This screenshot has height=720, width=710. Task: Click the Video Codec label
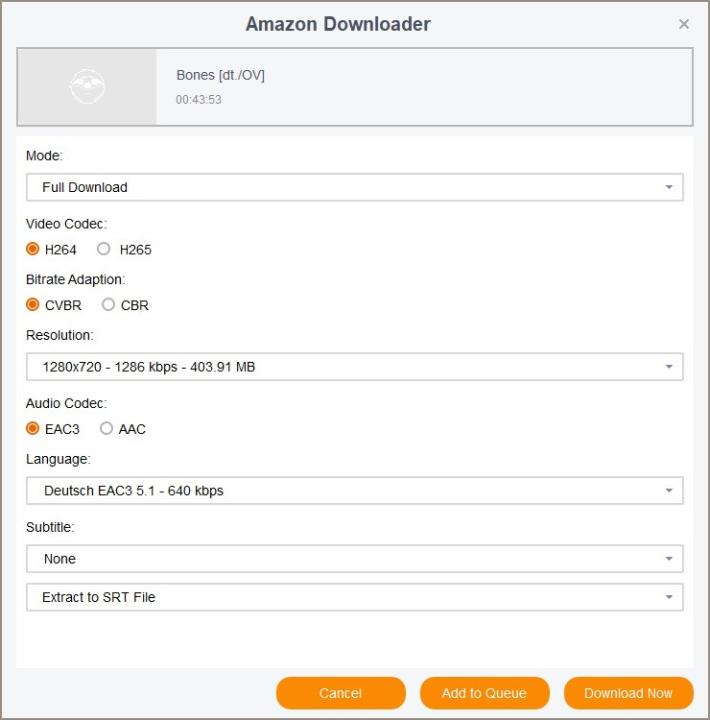pyautogui.click(x=67, y=224)
